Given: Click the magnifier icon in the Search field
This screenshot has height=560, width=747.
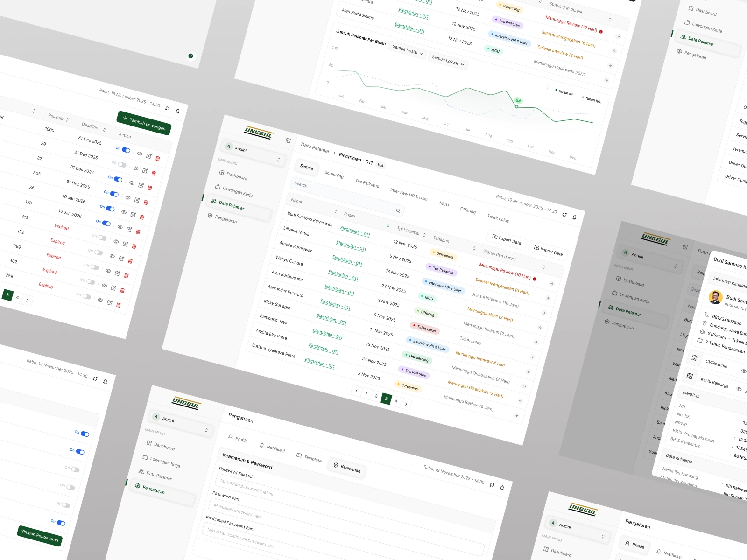Looking at the screenshot, I should [x=398, y=211].
